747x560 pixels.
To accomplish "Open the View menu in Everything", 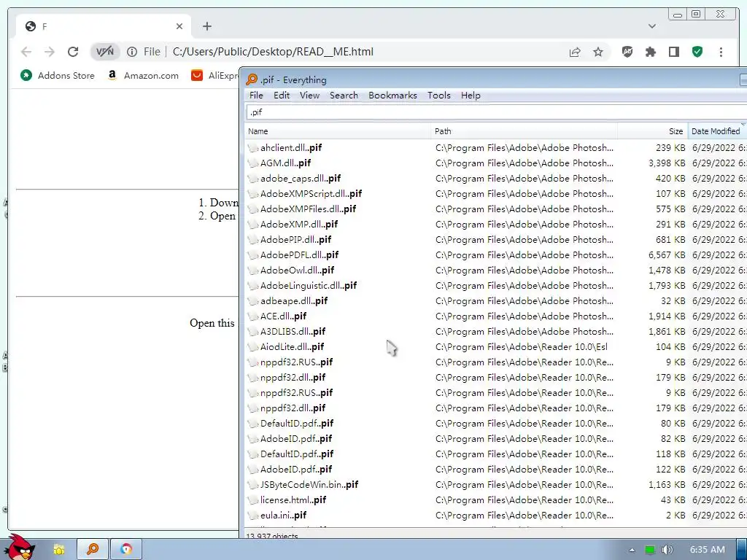I will [309, 96].
